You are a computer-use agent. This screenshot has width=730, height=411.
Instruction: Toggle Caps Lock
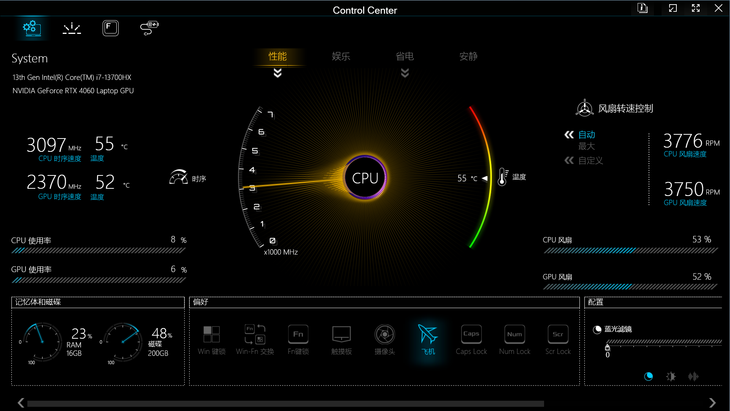(471, 340)
